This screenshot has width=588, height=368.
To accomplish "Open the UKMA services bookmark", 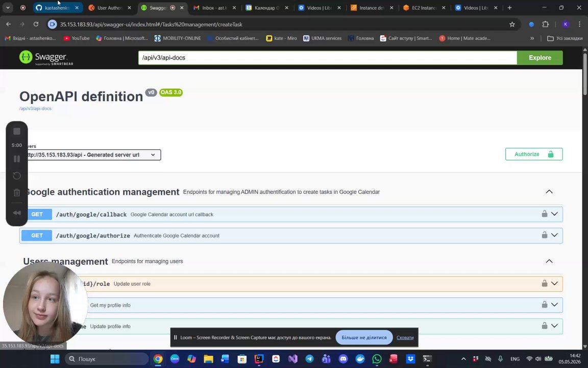I will pyautogui.click(x=322, y=38).
